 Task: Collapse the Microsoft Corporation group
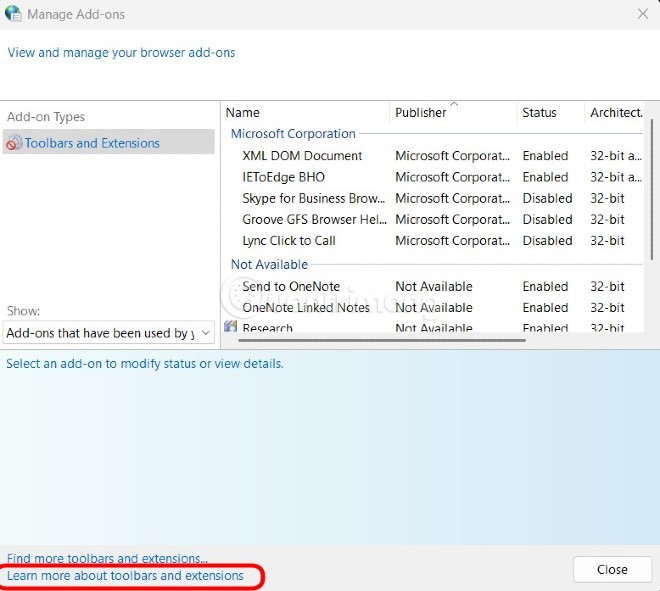pos(293,134)
